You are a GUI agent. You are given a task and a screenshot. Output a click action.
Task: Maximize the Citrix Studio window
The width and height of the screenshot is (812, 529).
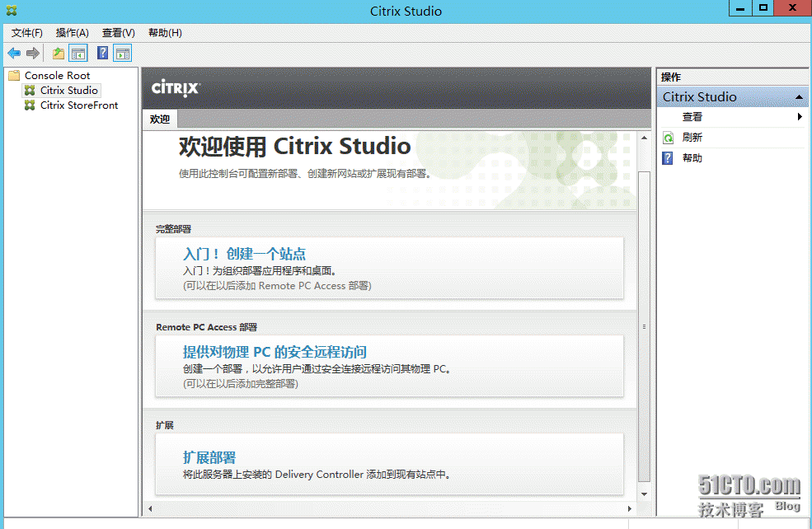point(763,8)
